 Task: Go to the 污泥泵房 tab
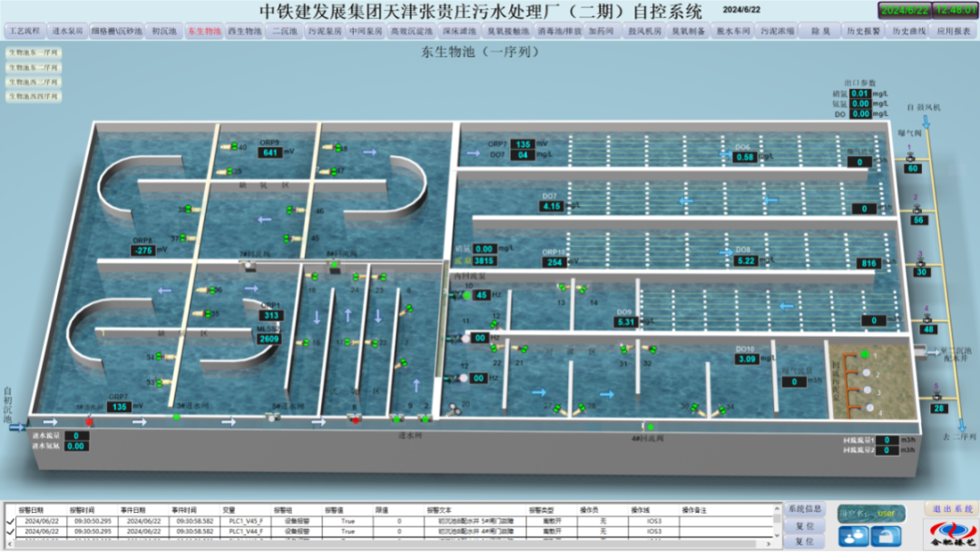coord(325,31)
